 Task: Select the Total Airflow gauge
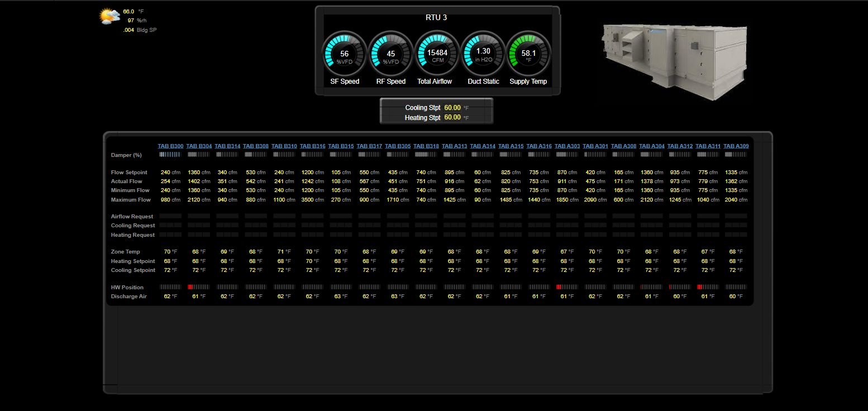tap(437, 54)
